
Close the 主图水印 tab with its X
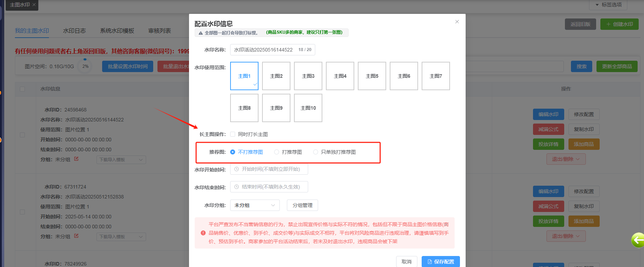(x=34, y=5)
